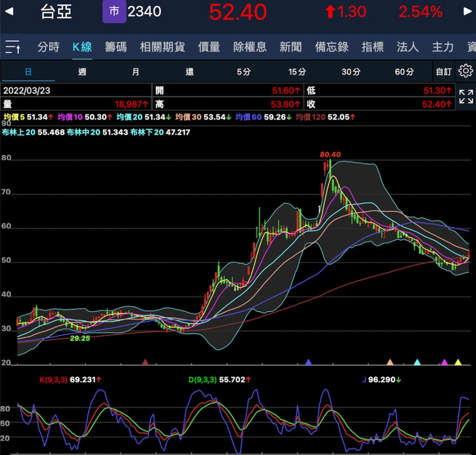Tap the yellow triangle marker on axis
The height and width of the screenshot is (455, 476).
[458, 362]
